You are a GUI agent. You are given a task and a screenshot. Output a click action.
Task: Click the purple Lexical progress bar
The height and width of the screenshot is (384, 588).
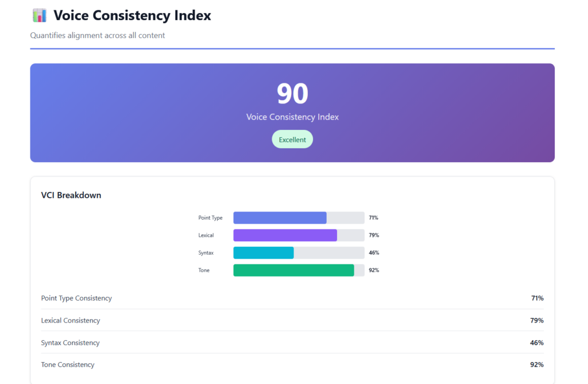click(285, 235)
